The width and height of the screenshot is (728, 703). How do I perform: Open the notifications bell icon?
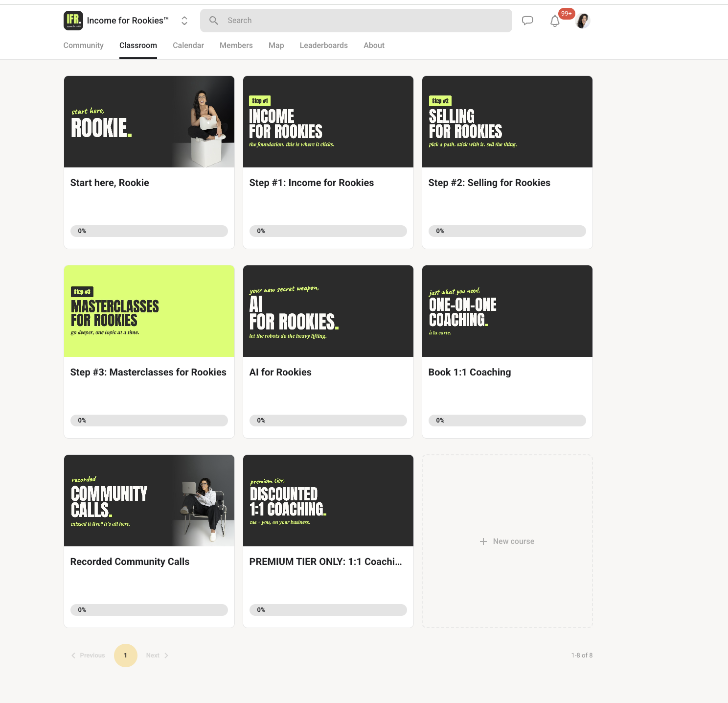[x=555, y=21]
